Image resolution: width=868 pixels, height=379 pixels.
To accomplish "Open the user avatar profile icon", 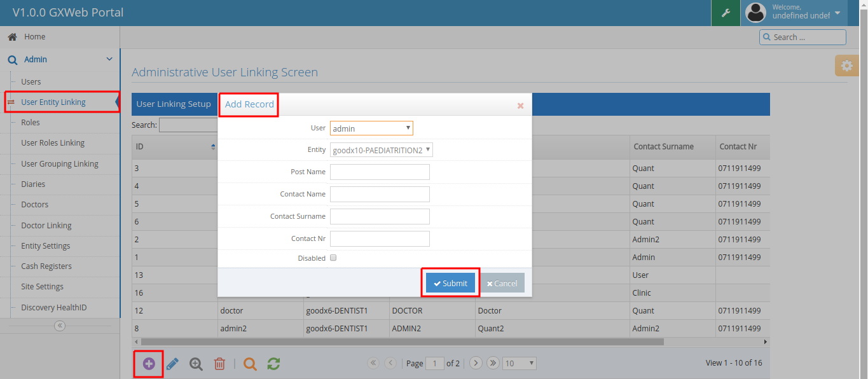I will tap(755, 12).
